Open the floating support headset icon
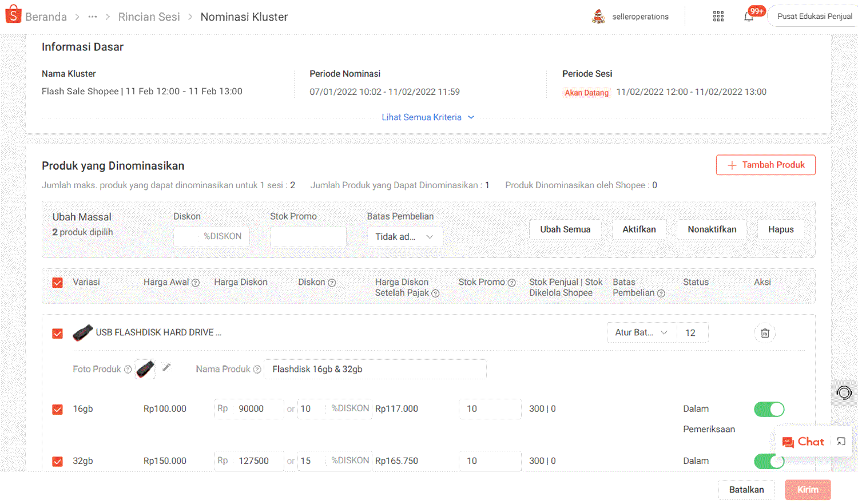This screenshot has width=858, height=504. point(844,392)
